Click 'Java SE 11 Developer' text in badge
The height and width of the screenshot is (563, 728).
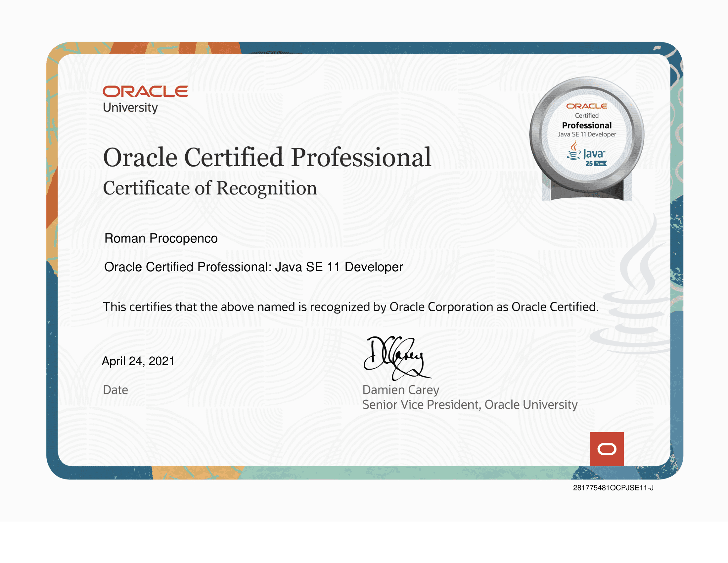587,134
